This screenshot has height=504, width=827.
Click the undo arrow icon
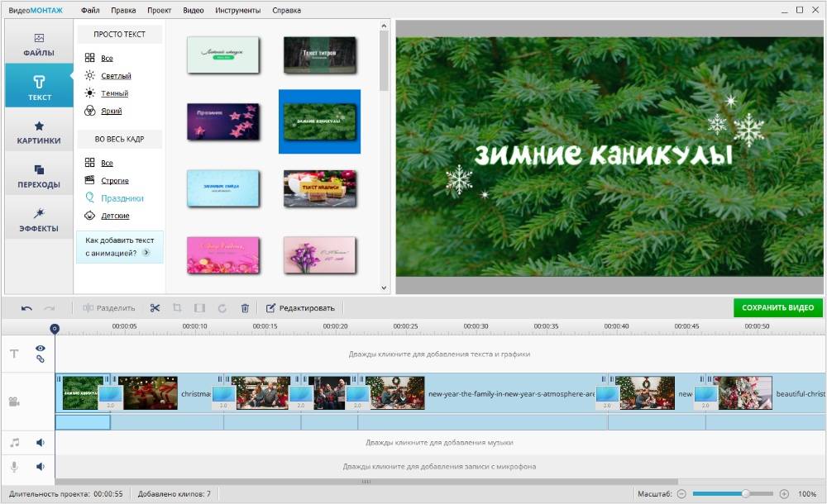click(x=26, y=308)
